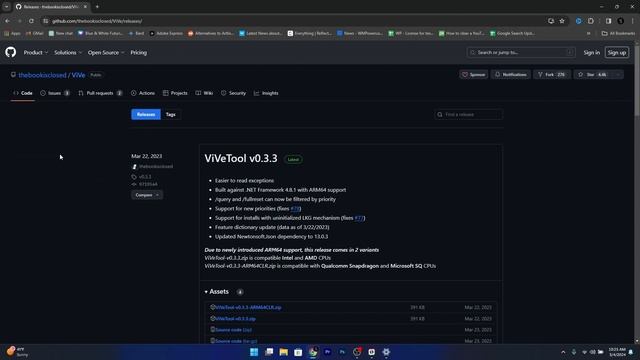Bookmark this page with star icon
This screenshot has width=640, height=360.
[562, 21]
